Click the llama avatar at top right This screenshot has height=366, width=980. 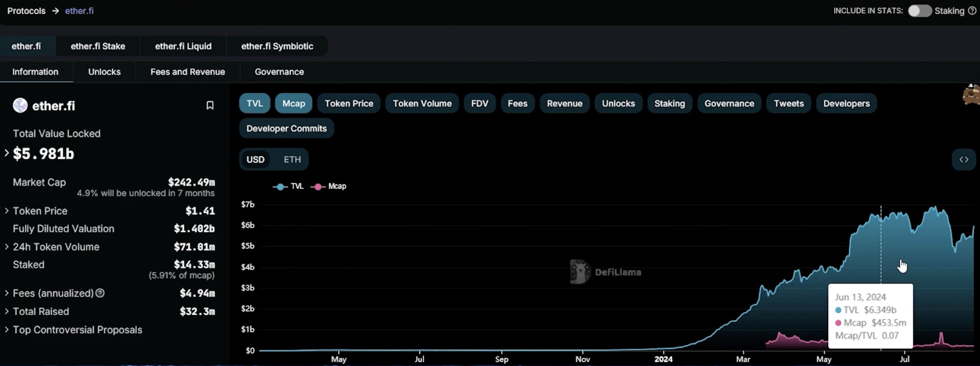click(971, 94)
